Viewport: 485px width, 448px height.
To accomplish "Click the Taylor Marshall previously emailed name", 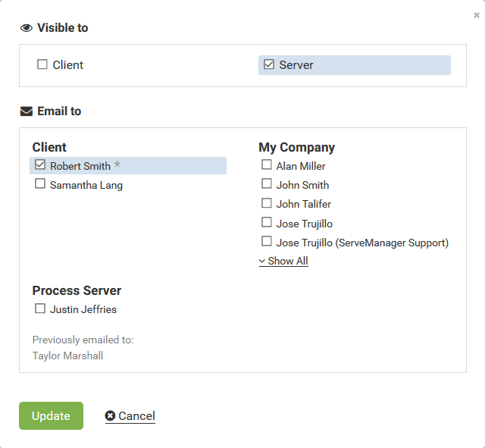I will [x=67, y=356].
